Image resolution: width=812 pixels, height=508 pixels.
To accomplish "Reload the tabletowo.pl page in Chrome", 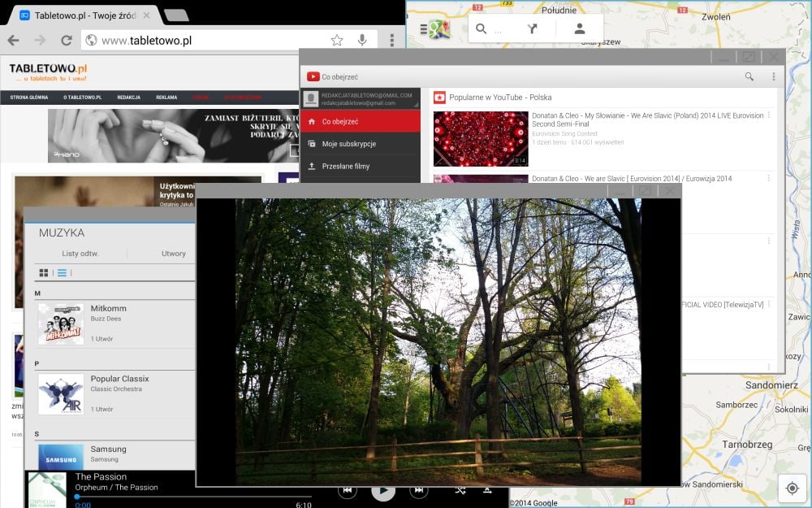I will 67,40.
